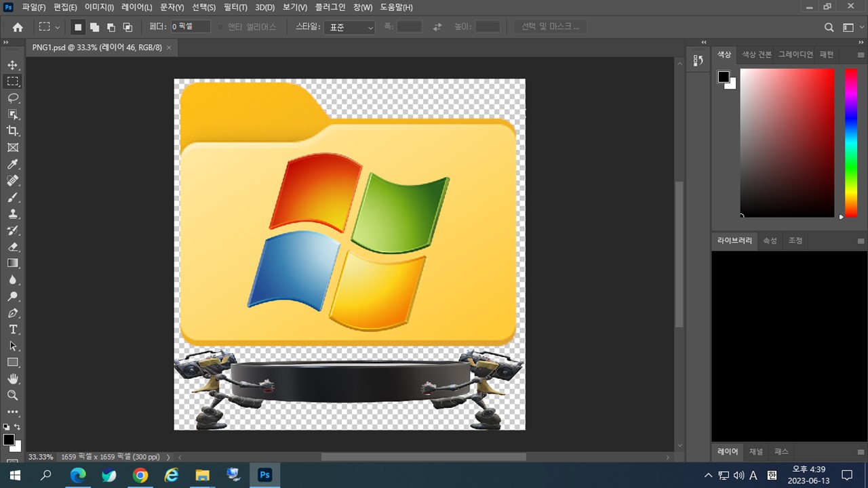Choose New Selection mode
The image size is (868, 488).
click(x=78, y=27)
